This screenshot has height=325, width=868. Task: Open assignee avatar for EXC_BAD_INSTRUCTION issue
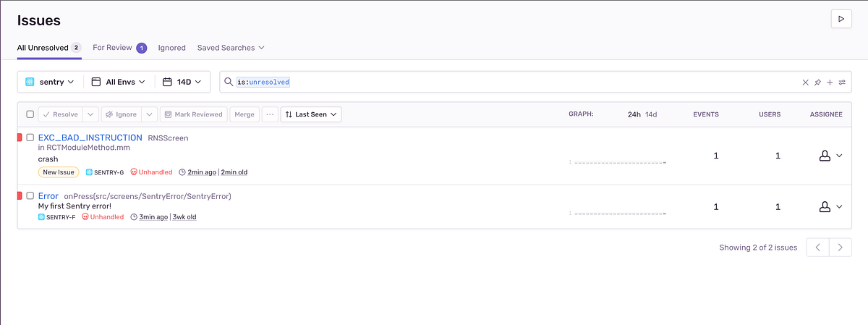824,156
